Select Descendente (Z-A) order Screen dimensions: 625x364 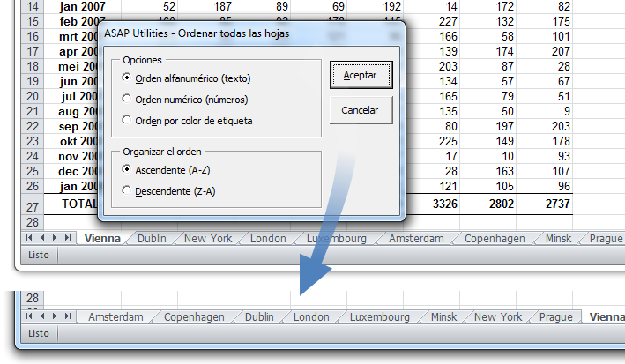pyautogui.click(x=168, y=191)
